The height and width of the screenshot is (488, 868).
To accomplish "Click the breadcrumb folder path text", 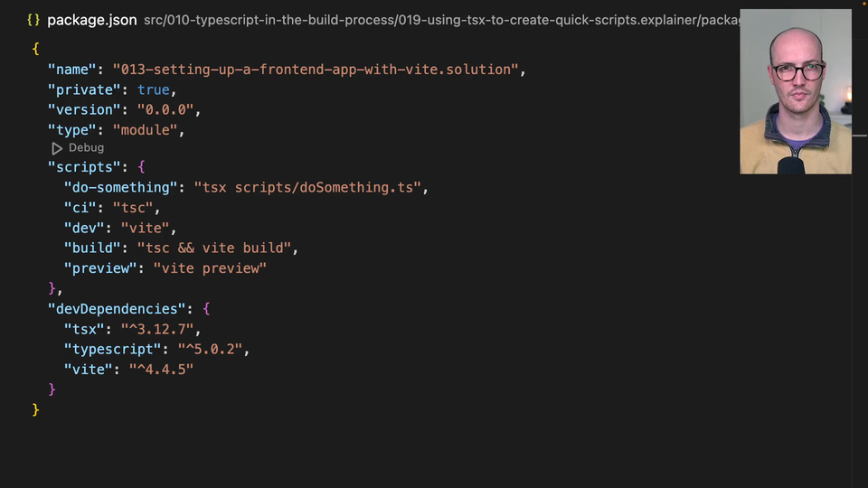I will coord(441,20).
